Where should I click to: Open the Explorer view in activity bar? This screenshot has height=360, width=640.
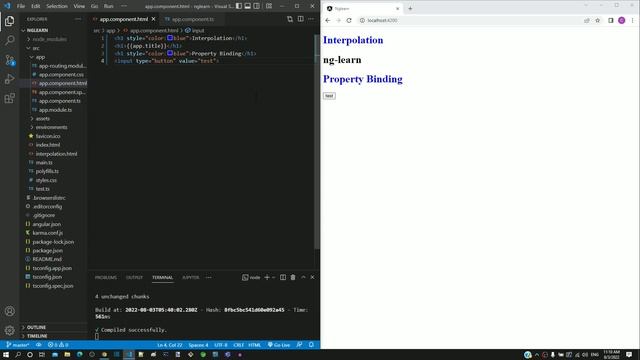[9, 21]
